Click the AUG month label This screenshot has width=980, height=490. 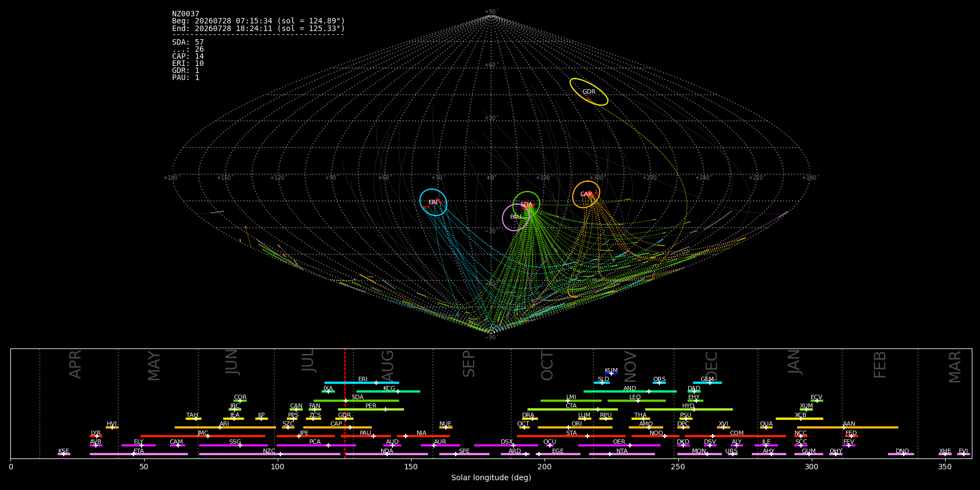tap(388, 365)
